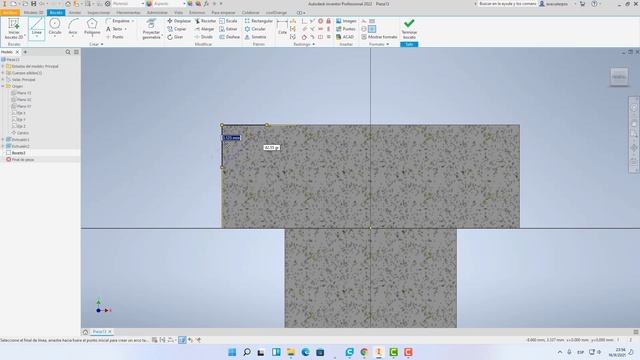Open the Windows Start menu
This screenshot has height=360, width=640.
click(x=232, y=352)
